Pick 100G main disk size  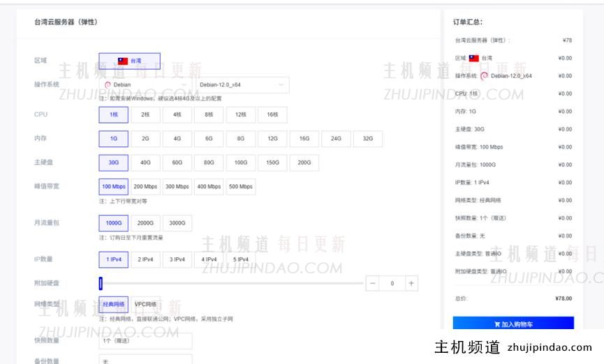click(x=241, y=162)
